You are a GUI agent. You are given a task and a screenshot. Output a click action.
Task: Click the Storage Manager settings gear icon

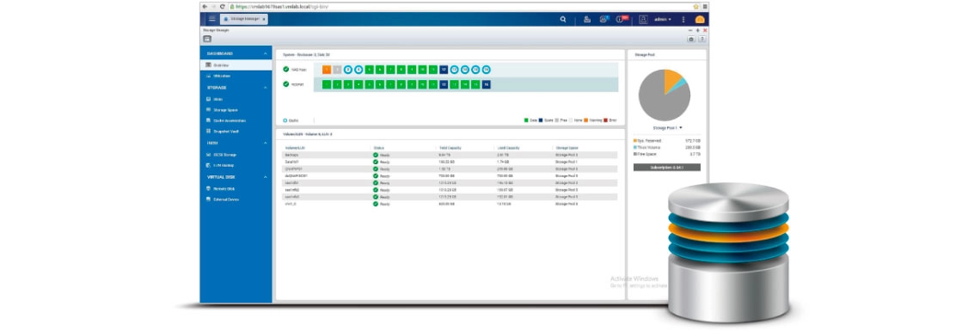pos(691,39)
